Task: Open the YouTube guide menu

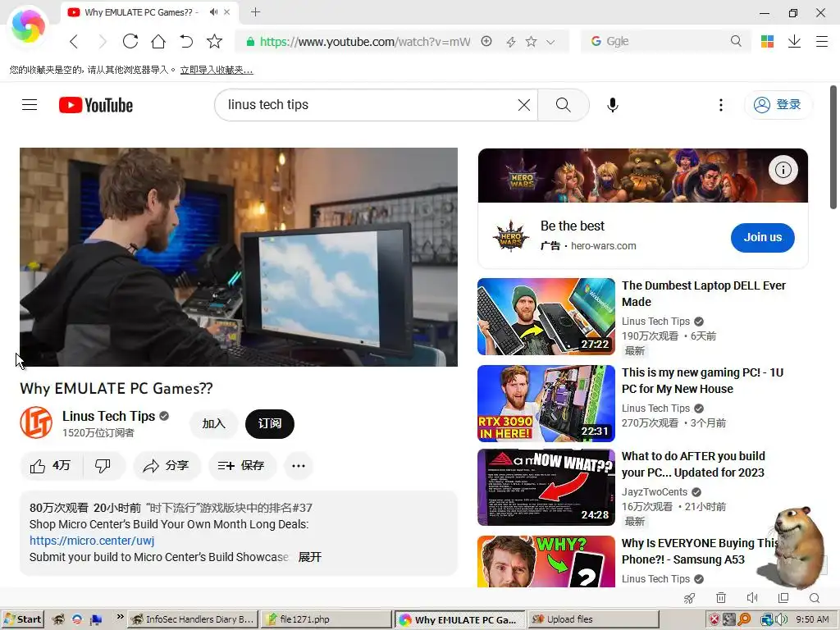Action: tap(30, 104)
